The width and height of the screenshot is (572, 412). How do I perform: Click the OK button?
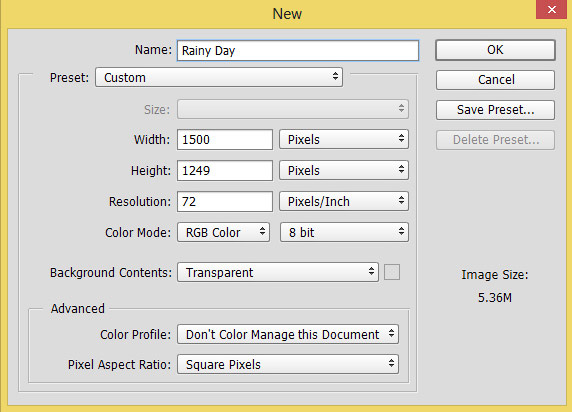pyautogui.click(x=495, y=50)
